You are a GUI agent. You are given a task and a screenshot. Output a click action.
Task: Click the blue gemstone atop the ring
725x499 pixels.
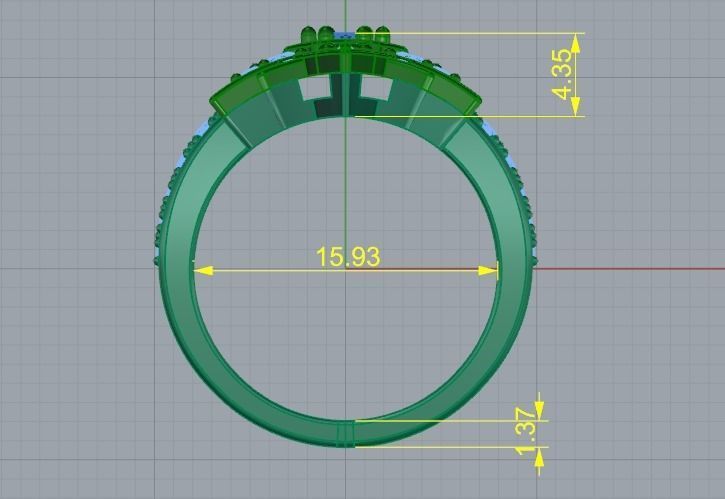[344, 35]
